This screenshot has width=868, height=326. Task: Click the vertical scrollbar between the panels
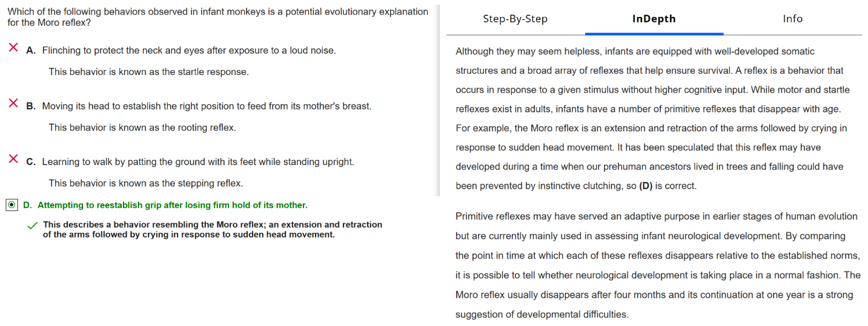[x=439, y=100]
